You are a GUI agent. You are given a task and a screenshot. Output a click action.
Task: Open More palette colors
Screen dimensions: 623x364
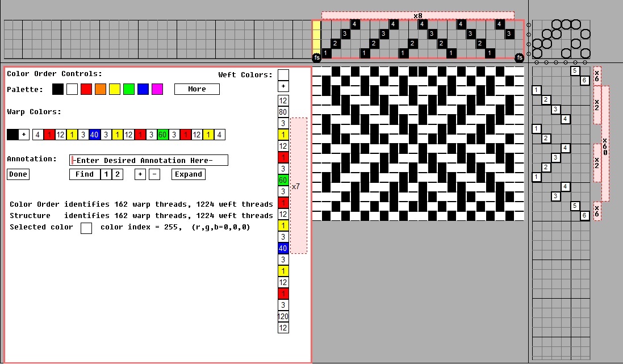pyautogui.click(x=196, y=89)
